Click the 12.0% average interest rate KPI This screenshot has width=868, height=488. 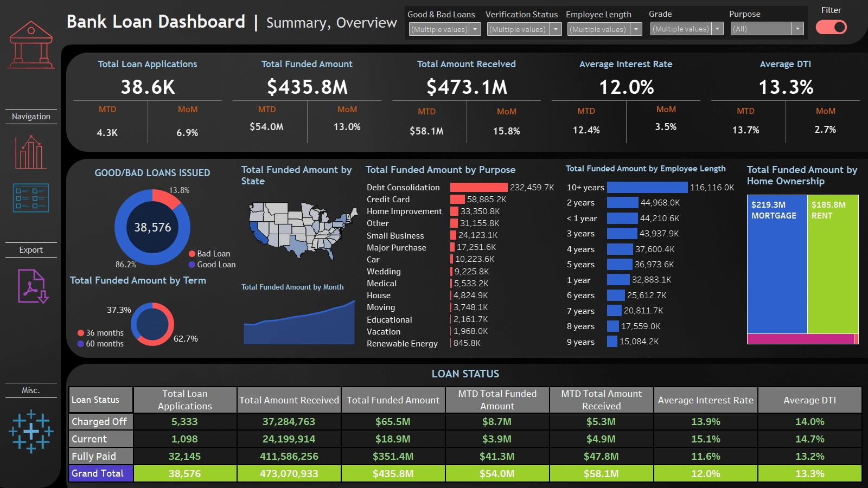(626, 87)
